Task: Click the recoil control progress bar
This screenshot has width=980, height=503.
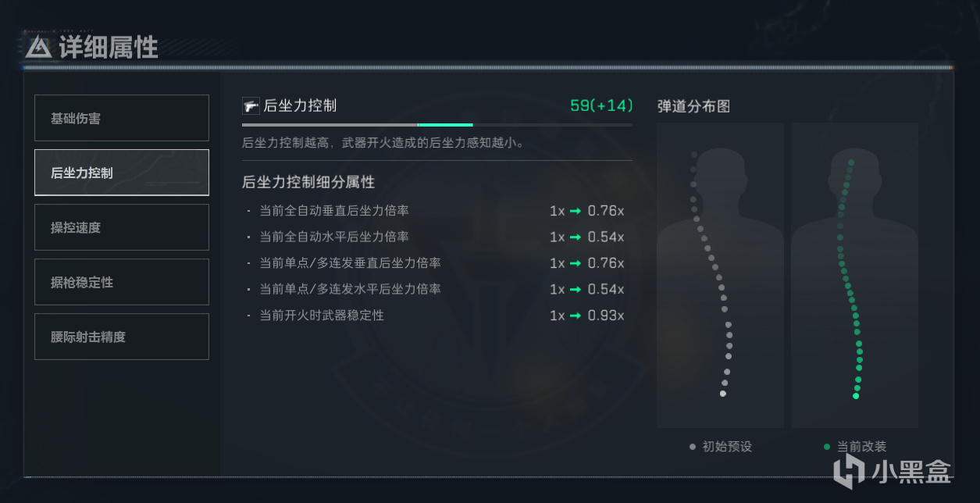Action: 437,125
